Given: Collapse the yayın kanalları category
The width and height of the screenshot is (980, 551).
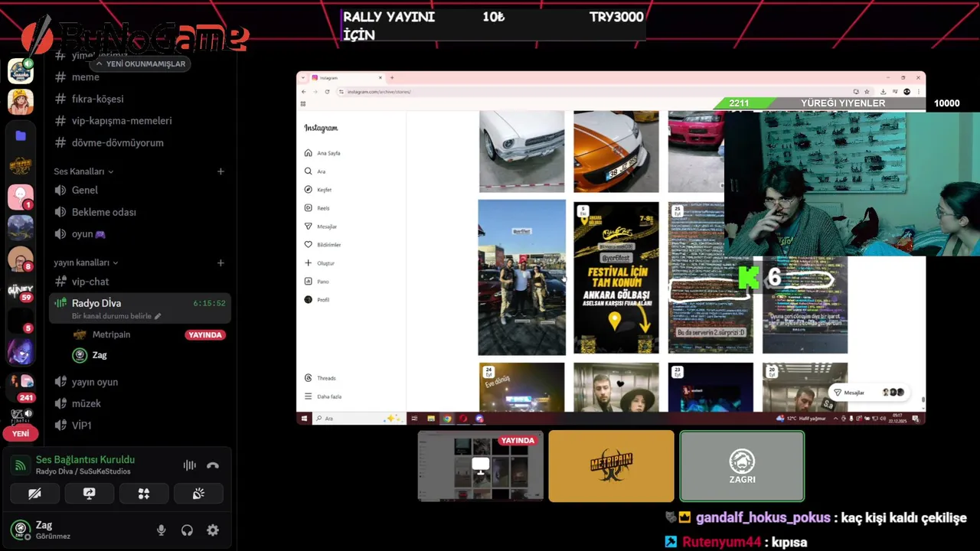Looking at the screenshot, I should [86, 262].
